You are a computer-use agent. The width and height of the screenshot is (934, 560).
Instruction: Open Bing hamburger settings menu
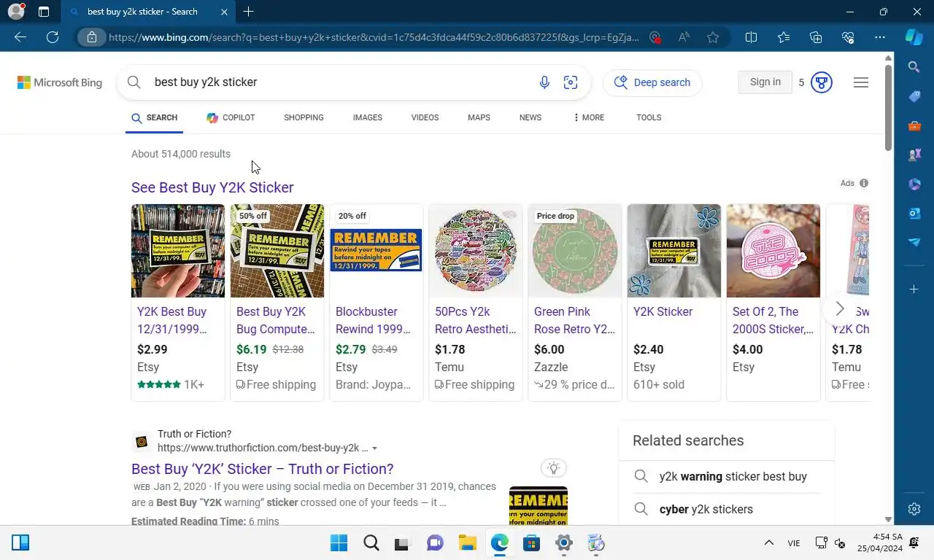[861, 82]
